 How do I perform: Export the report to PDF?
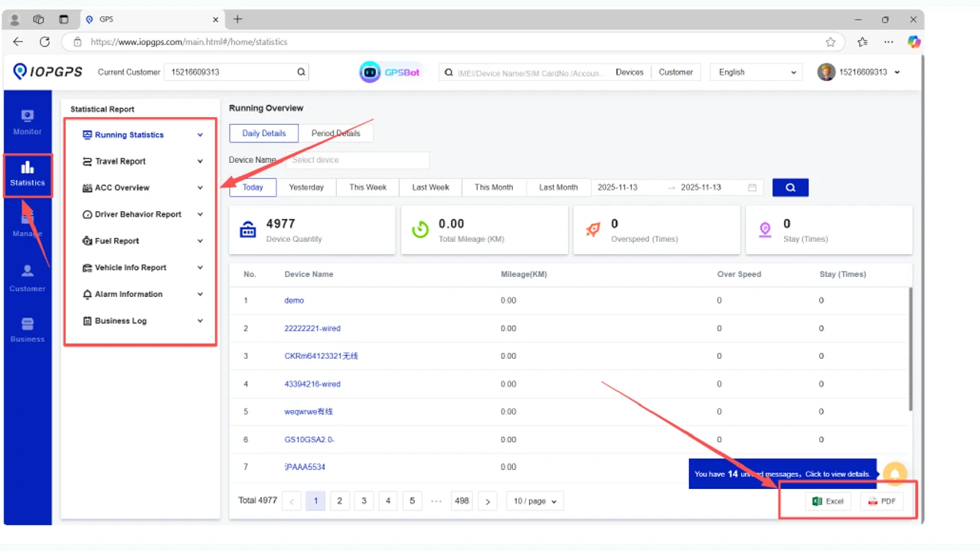(882, 501)
